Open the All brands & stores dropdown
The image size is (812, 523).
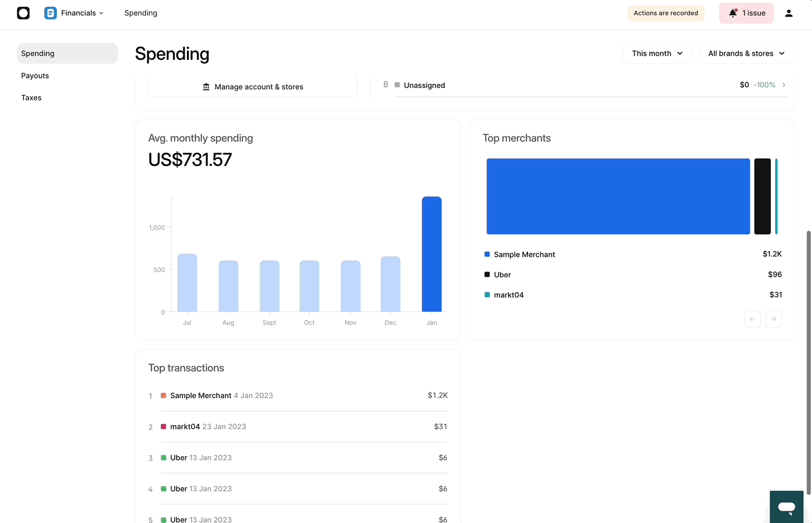click(746, 53)
